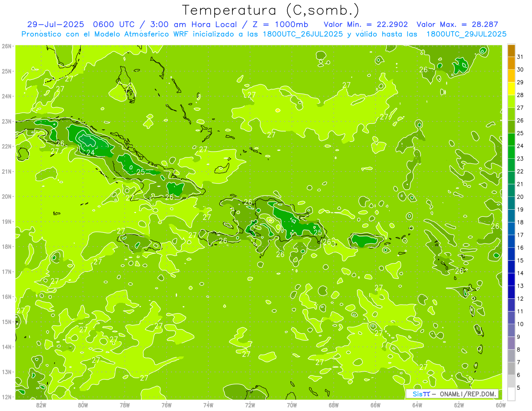Click the title 'Temperatura (C,somb.)'
Image resolution: width=532 pixels, height=411 pixels.
pyautogui.click(x=271, y=10)
